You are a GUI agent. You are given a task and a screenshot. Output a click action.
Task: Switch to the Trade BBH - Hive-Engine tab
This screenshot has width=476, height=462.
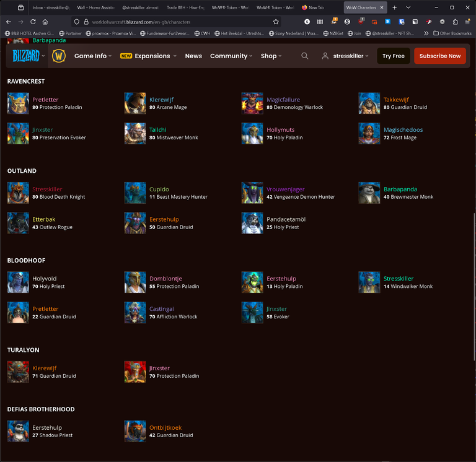pyautogui.click(x=185, y=7)
